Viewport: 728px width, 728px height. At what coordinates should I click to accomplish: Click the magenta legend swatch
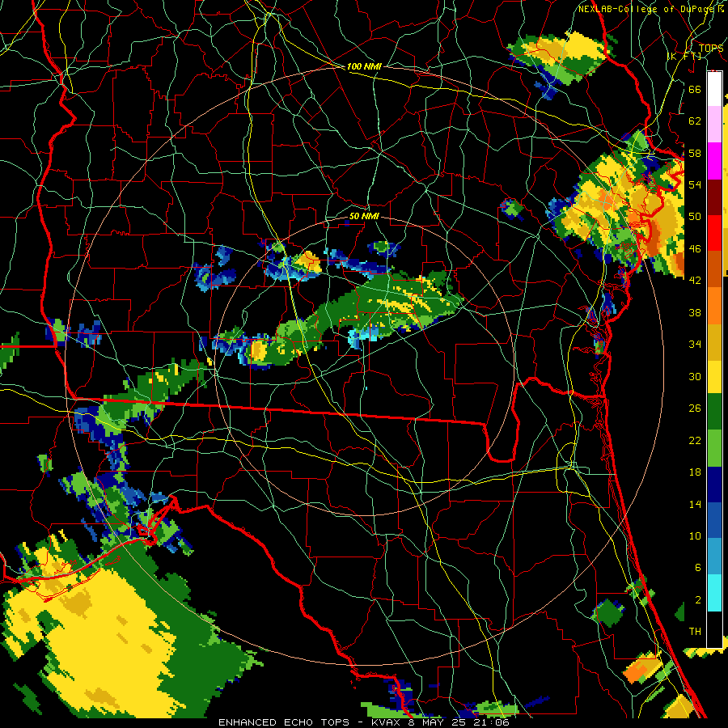pyautogui.click(x=714, y=161)
